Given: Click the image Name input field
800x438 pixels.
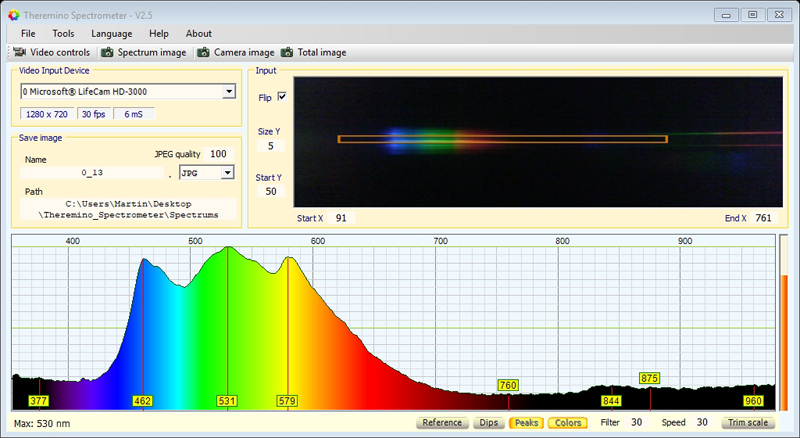Looking at the screenshot, I should (93, 173).
